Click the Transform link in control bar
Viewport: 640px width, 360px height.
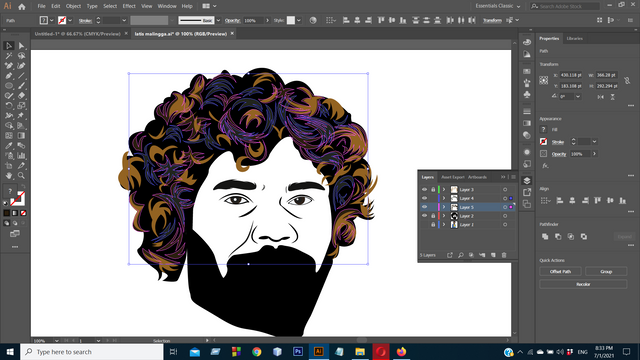(492, 20)
